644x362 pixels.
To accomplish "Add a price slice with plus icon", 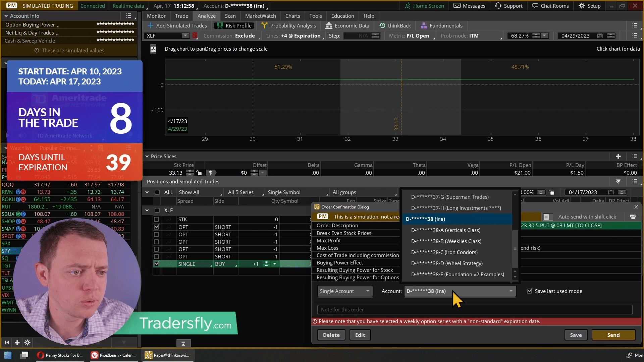I will pos(618,156).
